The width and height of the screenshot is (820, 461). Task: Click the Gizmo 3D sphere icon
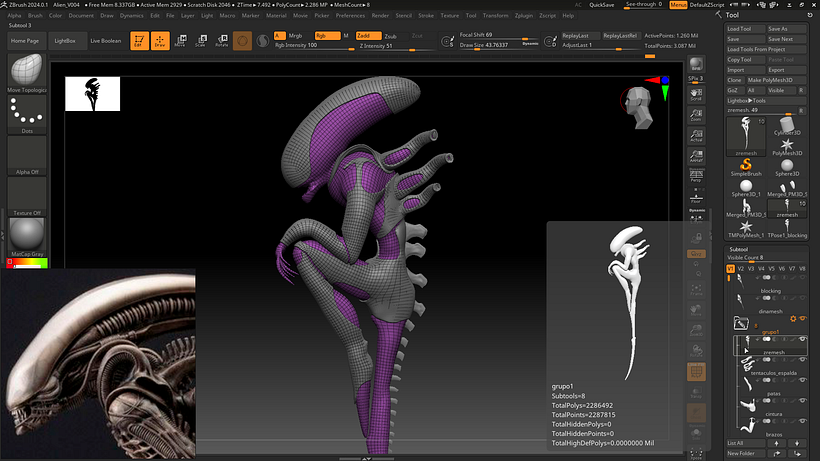(242, 40)
